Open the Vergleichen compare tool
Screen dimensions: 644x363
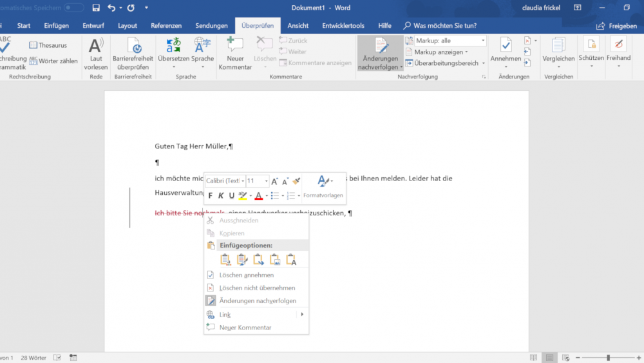click(x=558, y=54)
